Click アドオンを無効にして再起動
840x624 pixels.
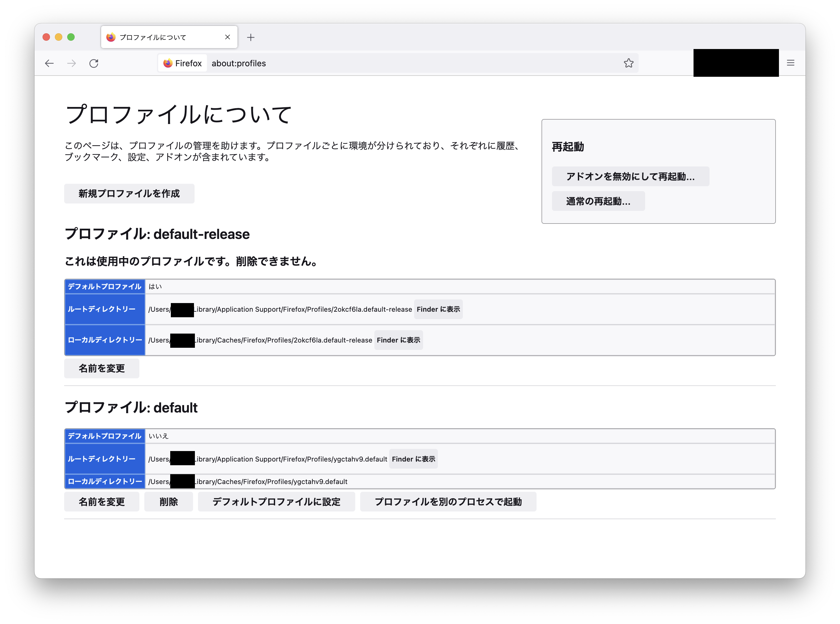630,176
